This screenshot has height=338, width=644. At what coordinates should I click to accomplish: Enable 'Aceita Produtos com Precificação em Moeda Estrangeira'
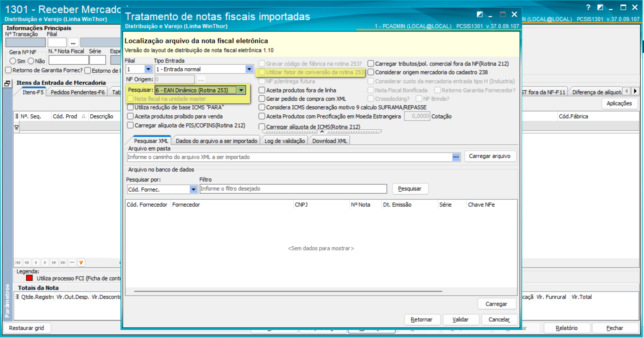[262, 116]
